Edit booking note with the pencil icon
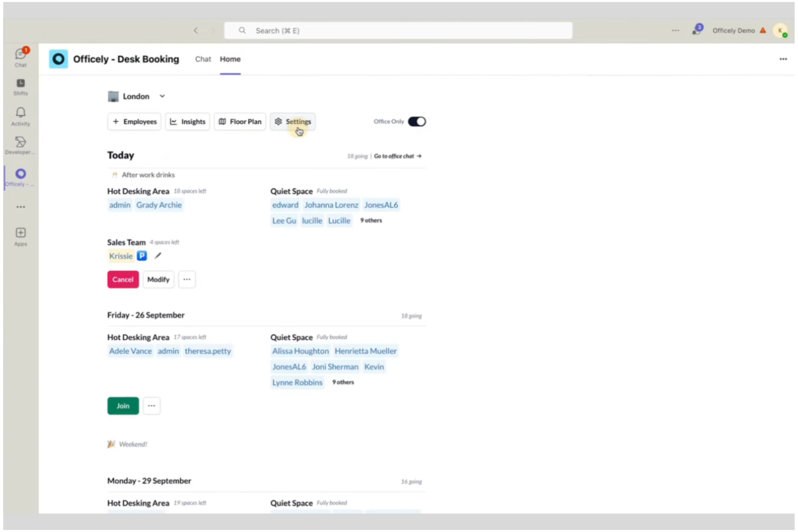This screenshot has height=532, width=798. coord(157,255)
